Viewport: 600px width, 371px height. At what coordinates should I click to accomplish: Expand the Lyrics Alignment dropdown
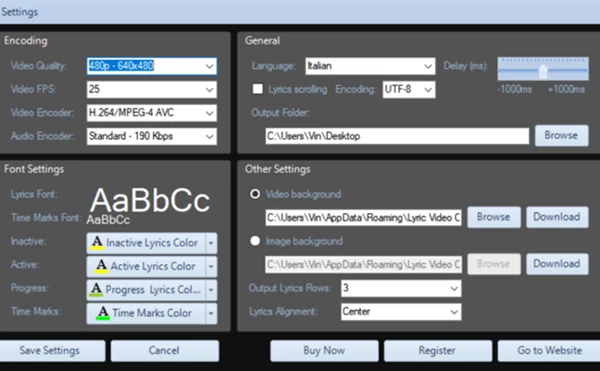click(x=401, y=312)
